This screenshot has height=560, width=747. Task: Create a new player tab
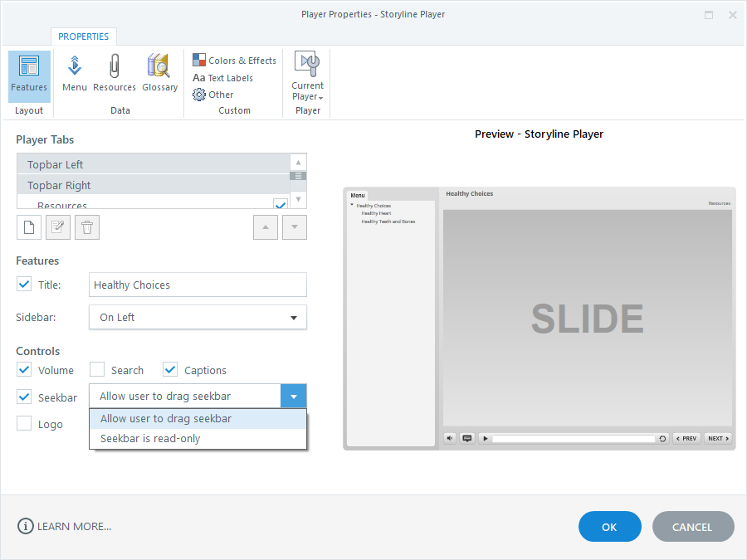tap(28, 226)
